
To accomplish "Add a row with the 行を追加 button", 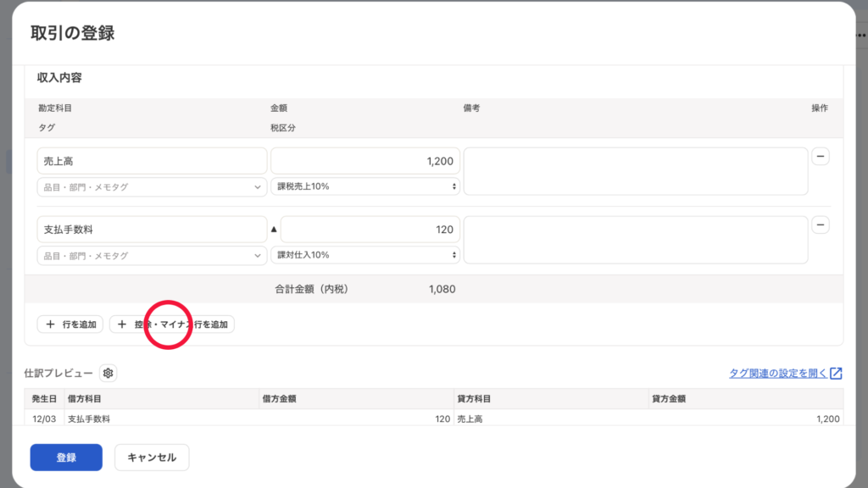I will [70, 324].
